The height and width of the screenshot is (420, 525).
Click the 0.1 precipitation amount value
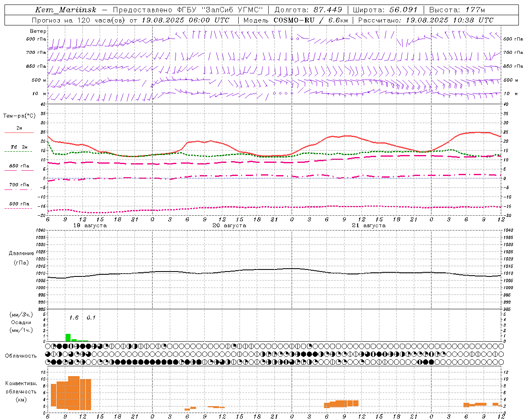point(91,318)
